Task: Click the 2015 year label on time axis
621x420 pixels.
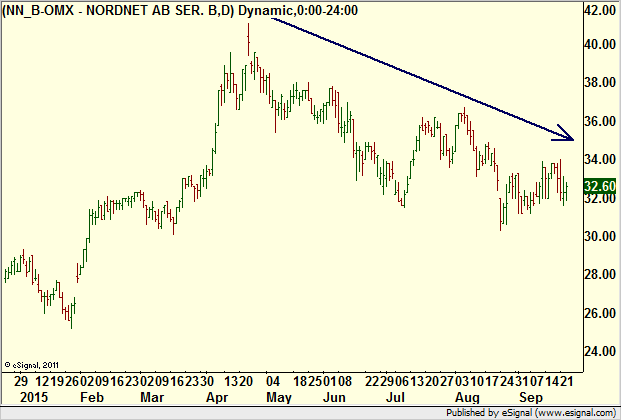Action: point(34,397)
